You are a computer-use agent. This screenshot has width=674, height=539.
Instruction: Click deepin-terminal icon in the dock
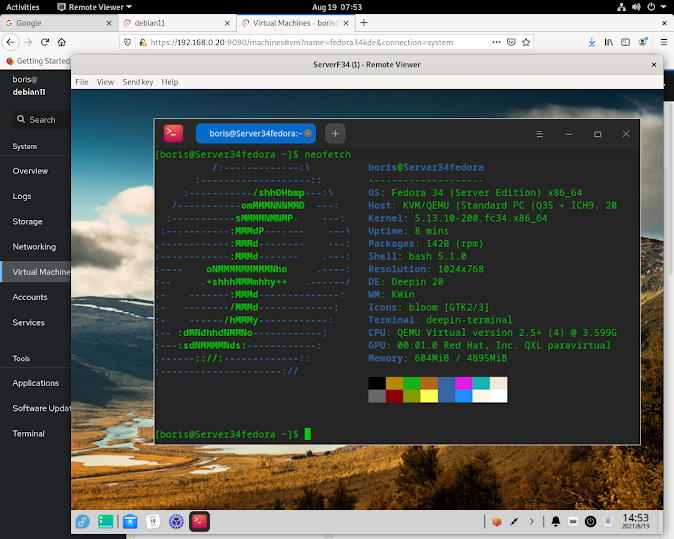pos(199,521)
